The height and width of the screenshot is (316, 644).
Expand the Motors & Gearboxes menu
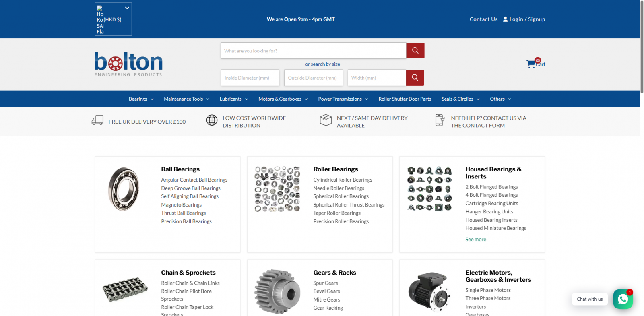coord(283,99)
